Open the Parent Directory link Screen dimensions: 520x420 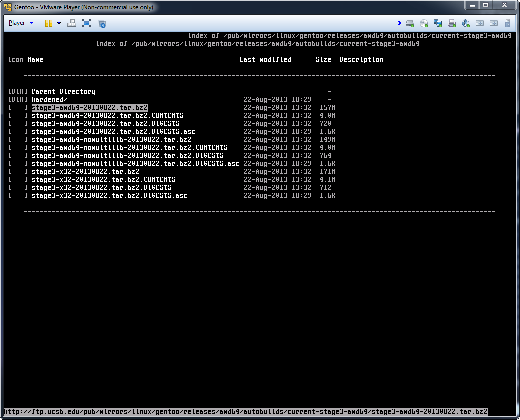tap(63, 92)
